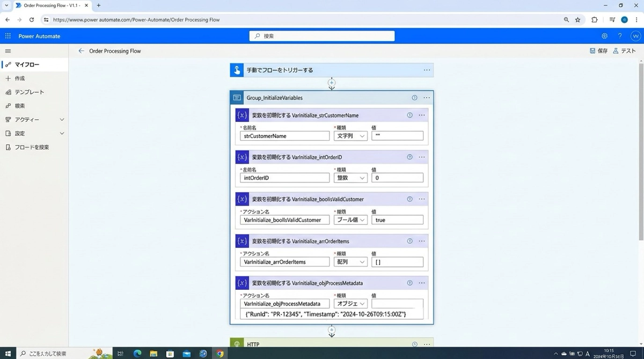Open the ブール値 type dropdown

click(350, 220)
